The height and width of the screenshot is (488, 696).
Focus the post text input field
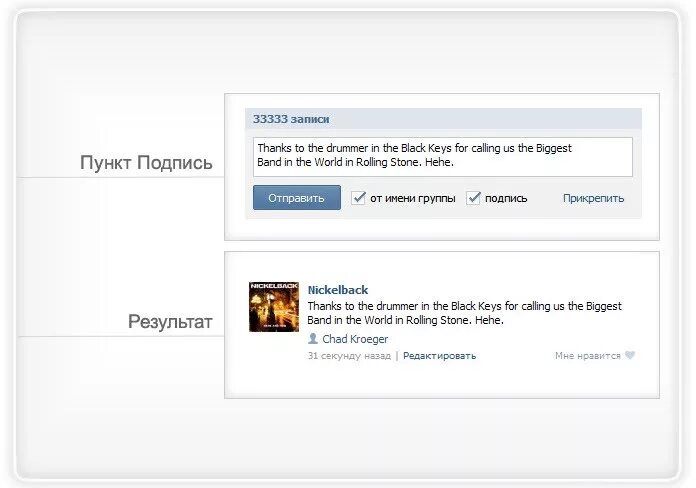pyautogui.click(x=443, y=157)
